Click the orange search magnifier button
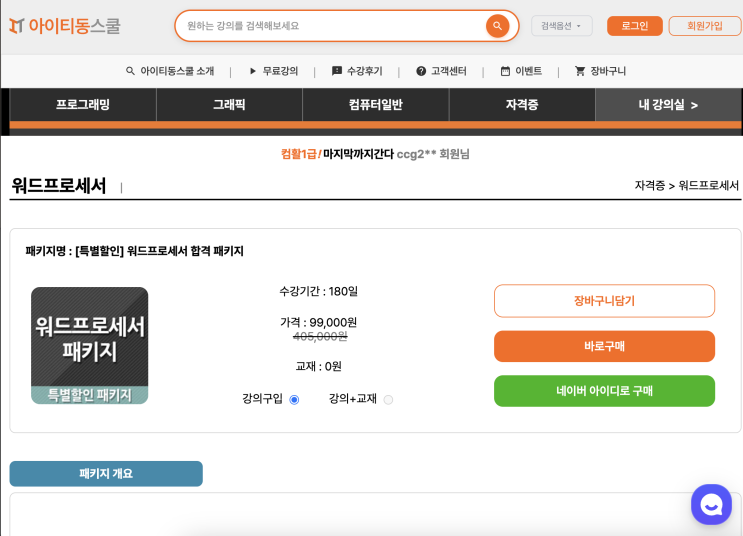This screenshot has height=536, width=743. tap(497, 26)
